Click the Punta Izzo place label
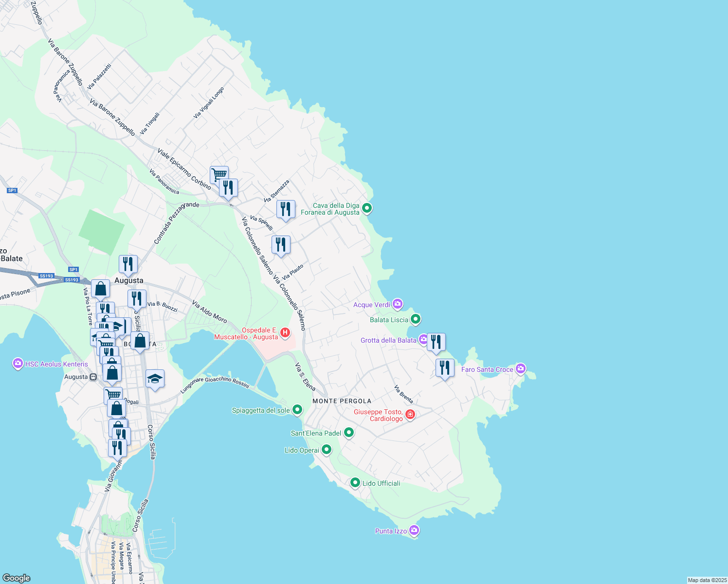Image resolution: width=728 pixels, height=584 pixels. tap(391, 531)
